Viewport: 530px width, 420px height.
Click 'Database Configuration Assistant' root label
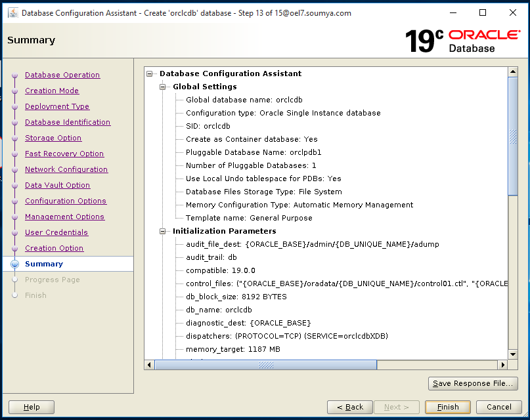(231, 73)
